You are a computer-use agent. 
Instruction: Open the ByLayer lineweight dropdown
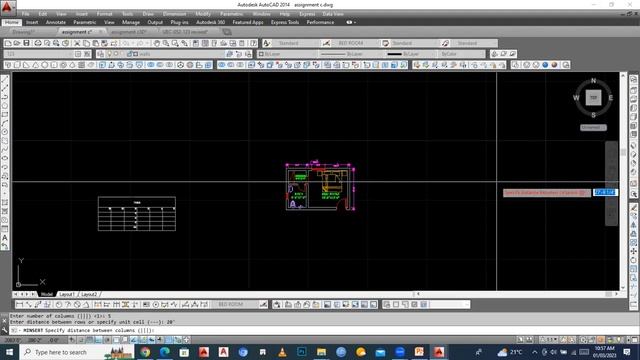[x=411, y=54]
